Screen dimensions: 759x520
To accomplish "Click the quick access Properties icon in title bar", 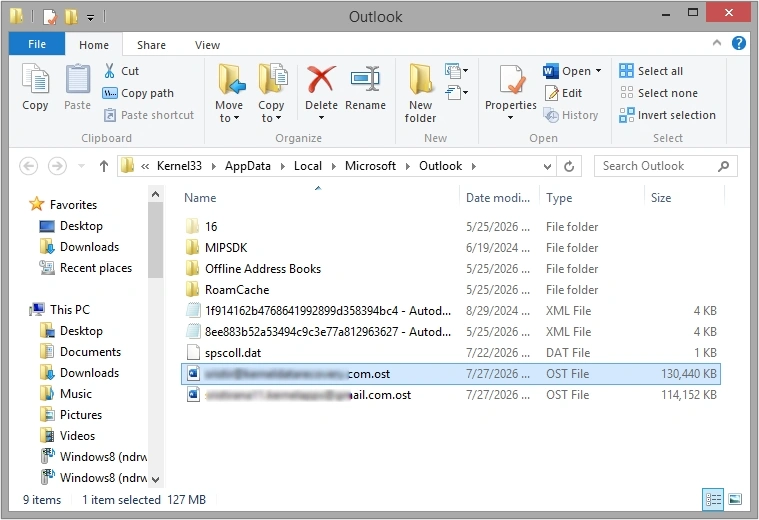I will coord(50,17).
